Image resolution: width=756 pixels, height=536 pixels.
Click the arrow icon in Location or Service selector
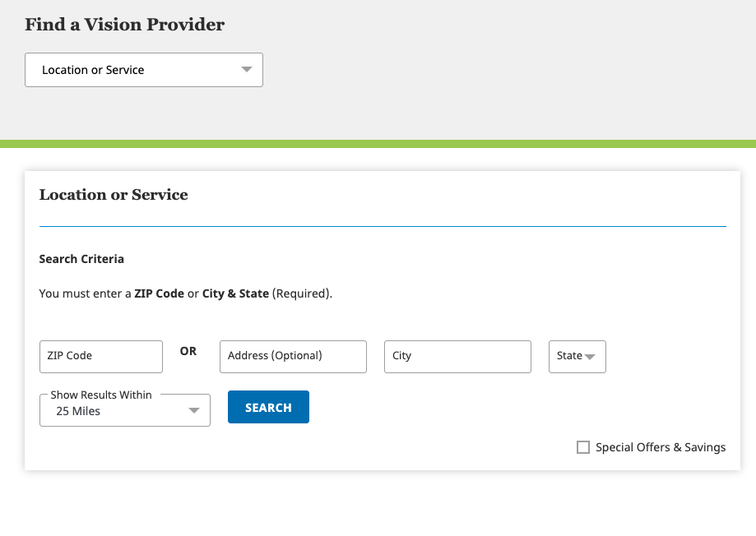(246, 70)
